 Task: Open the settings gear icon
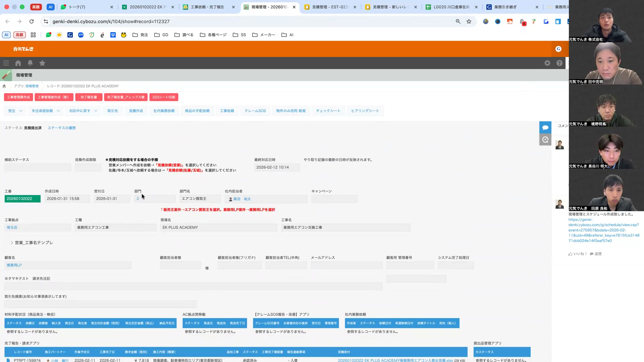[547, 63]
